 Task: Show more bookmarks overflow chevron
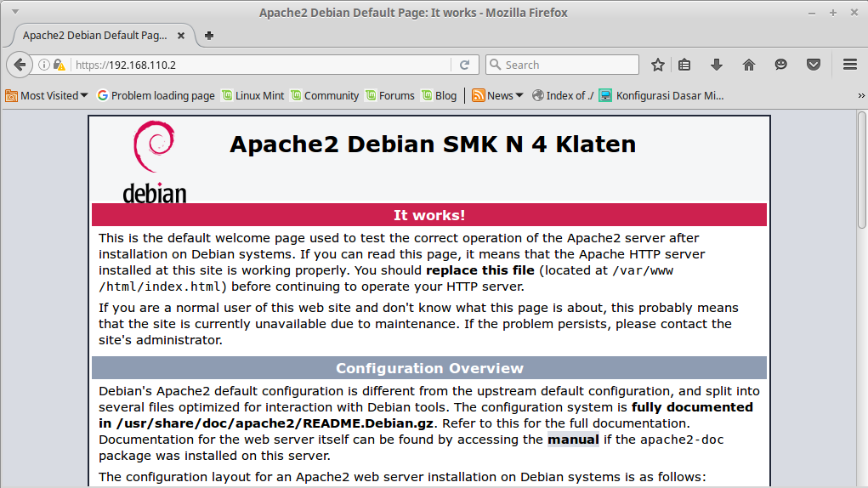[x=861, y=96]
